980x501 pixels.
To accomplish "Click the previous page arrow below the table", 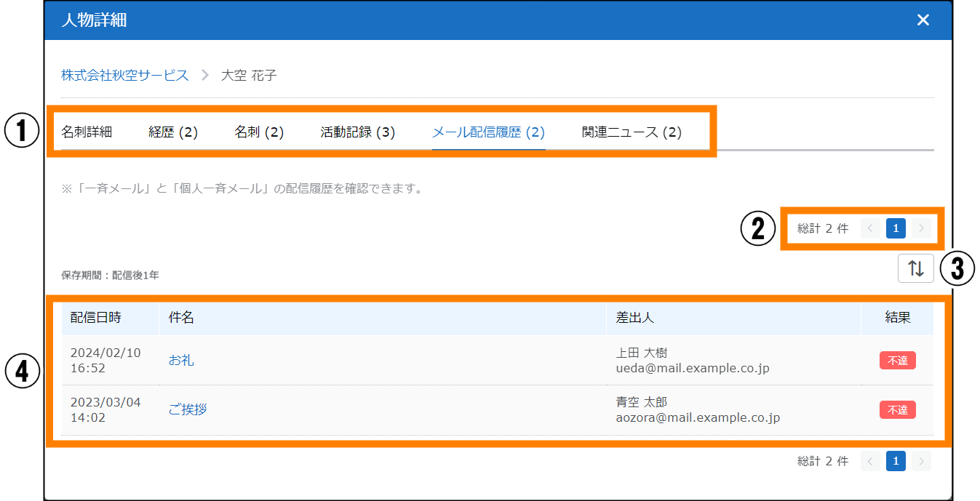I will (870, 461).
